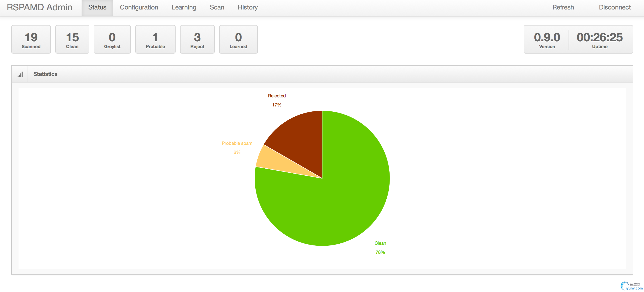
Task: Switch to the Configuration tab
Action: (x=139, y=7)
